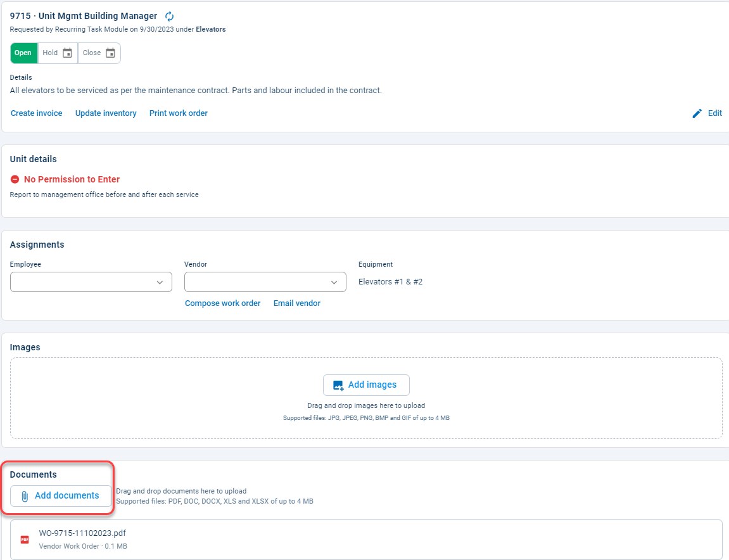Click the Email vendor link

click(297, 303)
